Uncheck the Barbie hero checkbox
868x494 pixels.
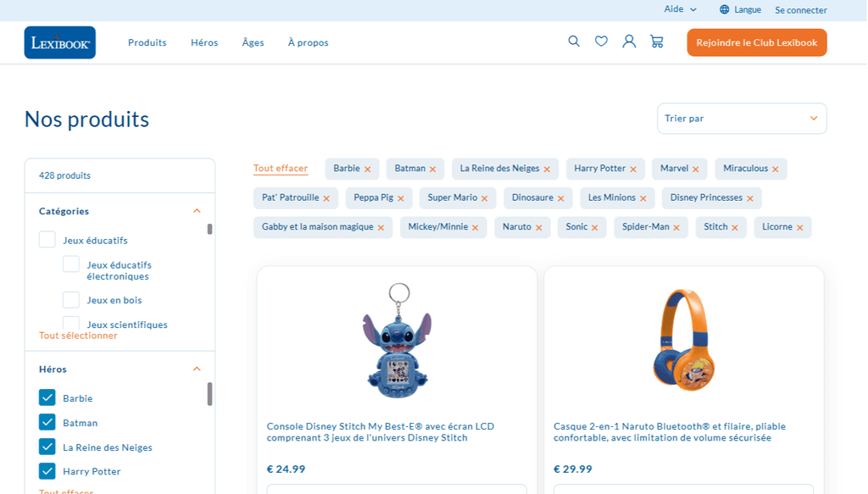click(x=47, y=397)
